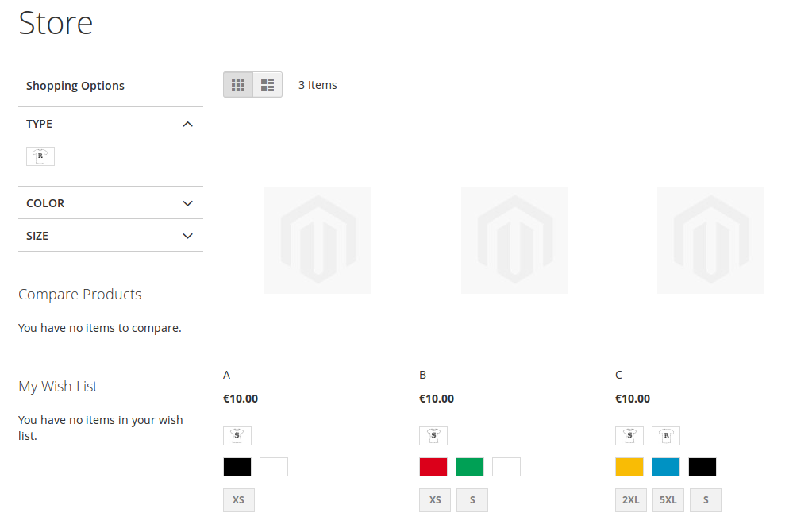This screenshot has width=793, height=532.
Task: Pick S size for product B
Action: (472, 500)
